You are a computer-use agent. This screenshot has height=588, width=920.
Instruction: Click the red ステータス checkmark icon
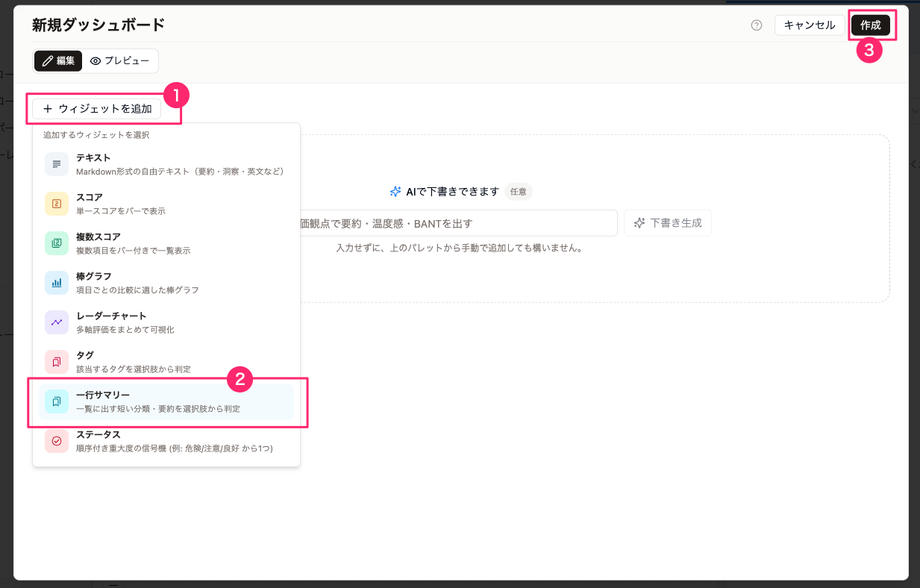(57, 440)
